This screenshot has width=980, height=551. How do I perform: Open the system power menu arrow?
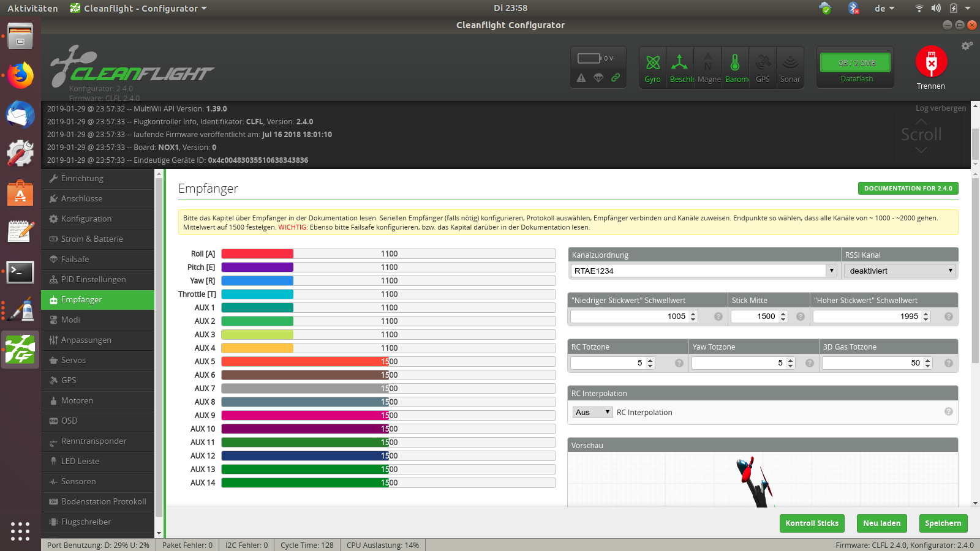pyautogui.click(x=968, y=8)
